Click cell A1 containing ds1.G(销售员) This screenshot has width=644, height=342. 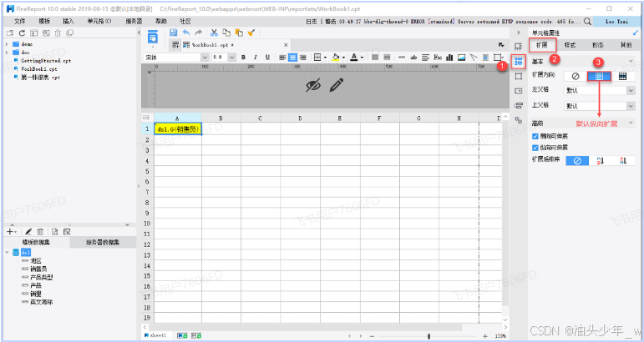(178, 128)
